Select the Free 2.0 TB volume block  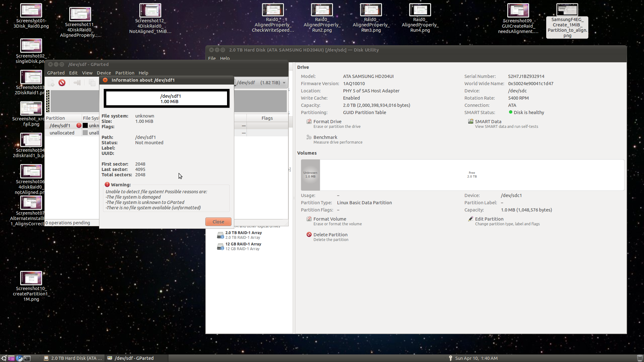[x=472, y=175]
